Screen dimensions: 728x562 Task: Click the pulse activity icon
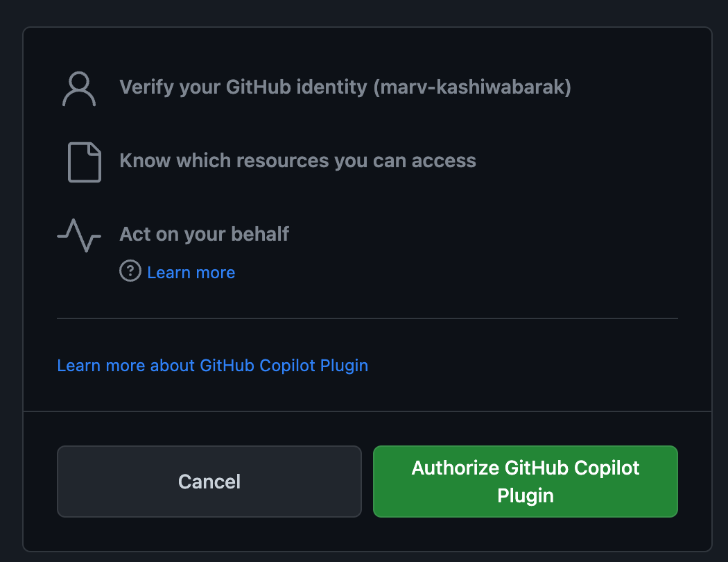(x=79, y=235)
